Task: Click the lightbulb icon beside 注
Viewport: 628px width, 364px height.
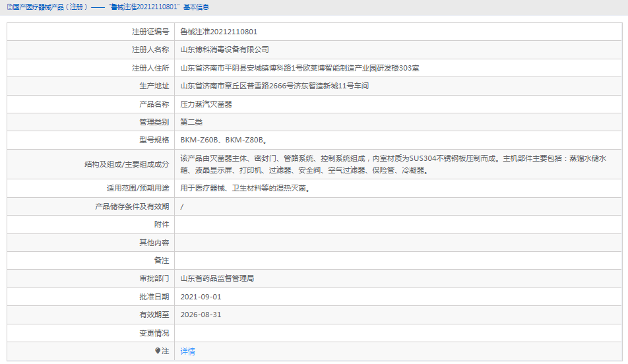Action: click(x=158, y=351)
